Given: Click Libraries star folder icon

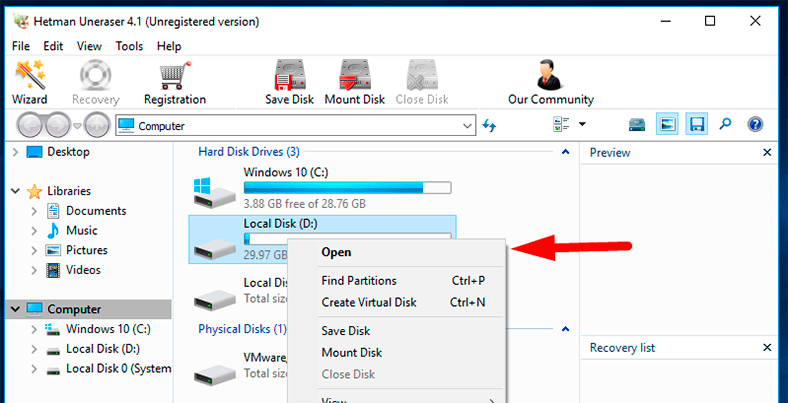Looking at the screenshot, I should [34, 191].
